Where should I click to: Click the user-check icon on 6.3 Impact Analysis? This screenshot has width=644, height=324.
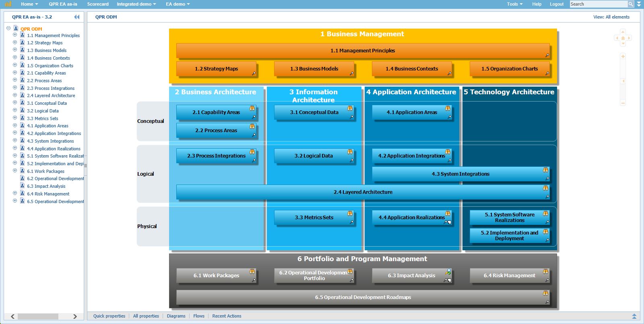click(x=448, y=272)
